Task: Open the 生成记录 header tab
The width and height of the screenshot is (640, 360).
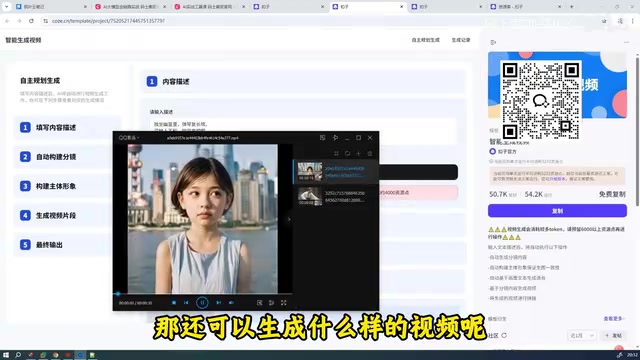Action: pos(461,40)
